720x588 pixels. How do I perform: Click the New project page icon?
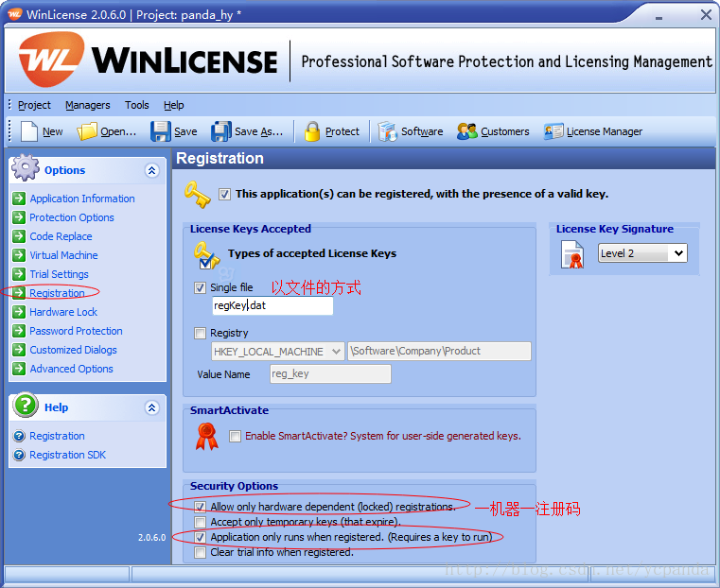point(29,131)
